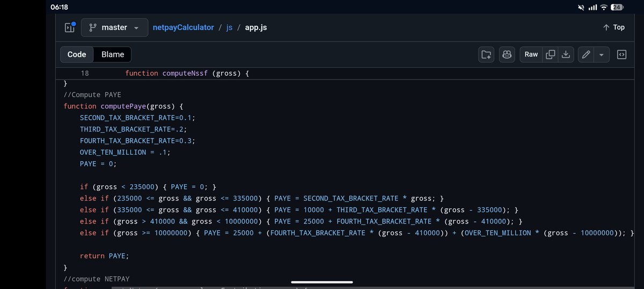Click the if (gross < 235000) line
The image size is (644, 289).
pyautogui.click(x=148, y=187)
